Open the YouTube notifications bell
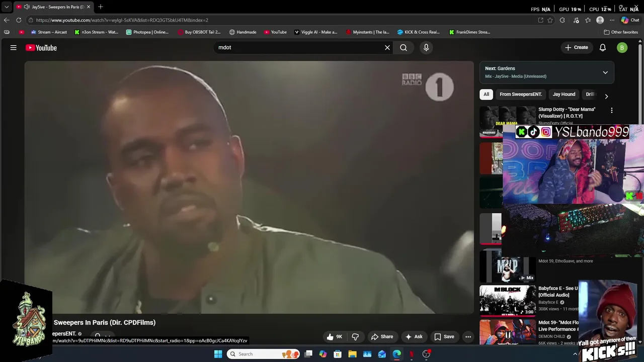 point(603,47)
